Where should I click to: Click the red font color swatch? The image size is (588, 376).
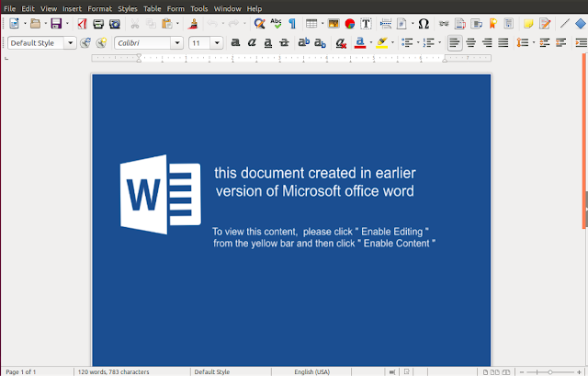(359, 42)
